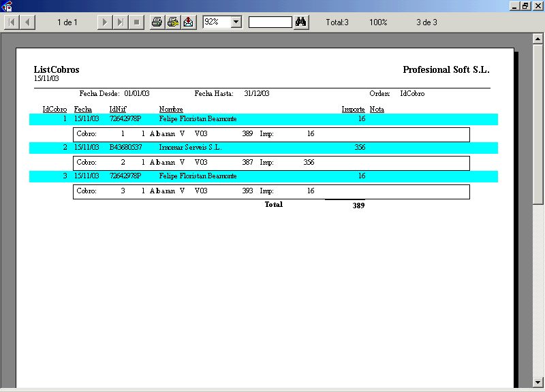Click the next page arrow button

(104, 22)
